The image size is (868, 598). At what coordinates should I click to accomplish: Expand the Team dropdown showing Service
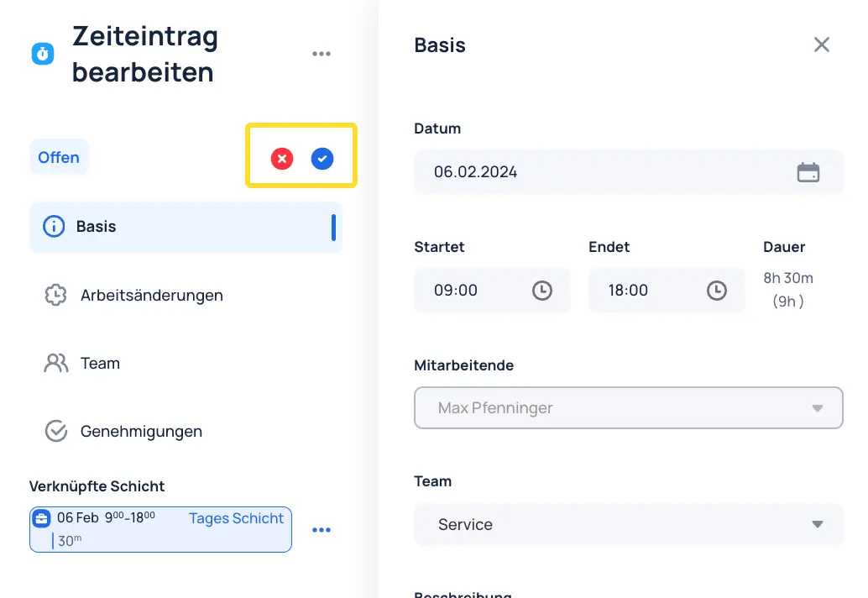pyautogui.click(x=628, y=524)
